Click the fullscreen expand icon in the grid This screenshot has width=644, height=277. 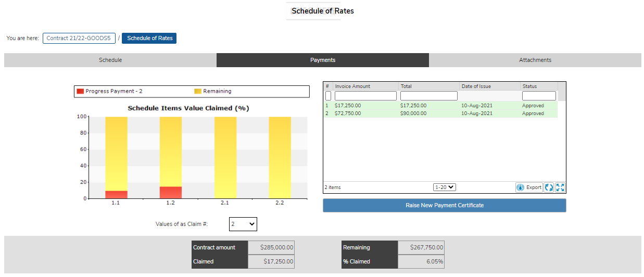[x=560, y=187]
